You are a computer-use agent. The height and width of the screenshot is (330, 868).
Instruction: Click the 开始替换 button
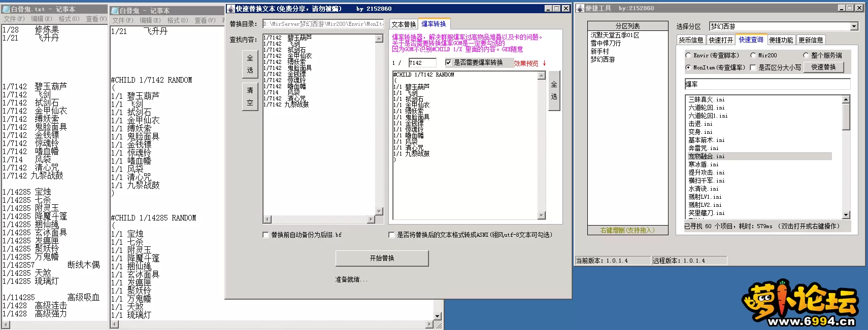point(382,258)
